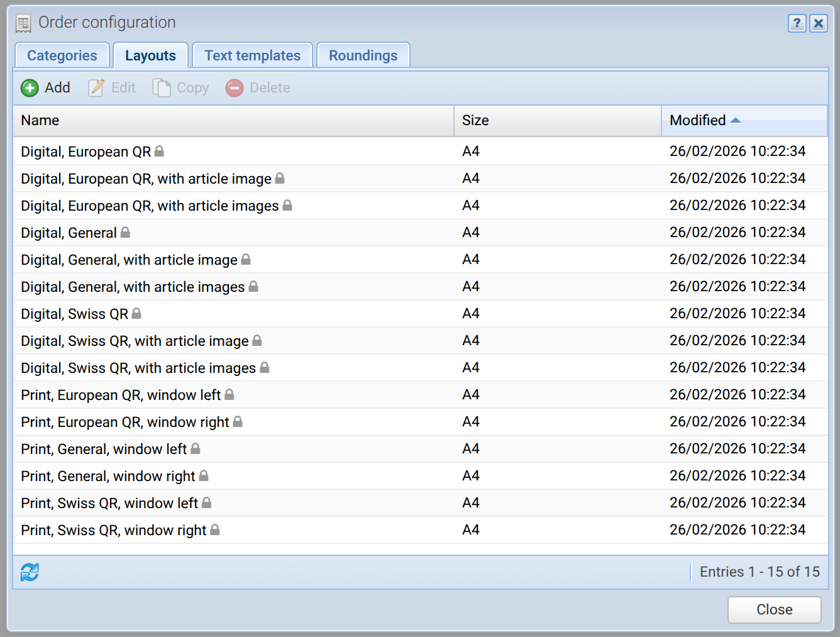Open the Text templates tab

[x=252, y=55]
